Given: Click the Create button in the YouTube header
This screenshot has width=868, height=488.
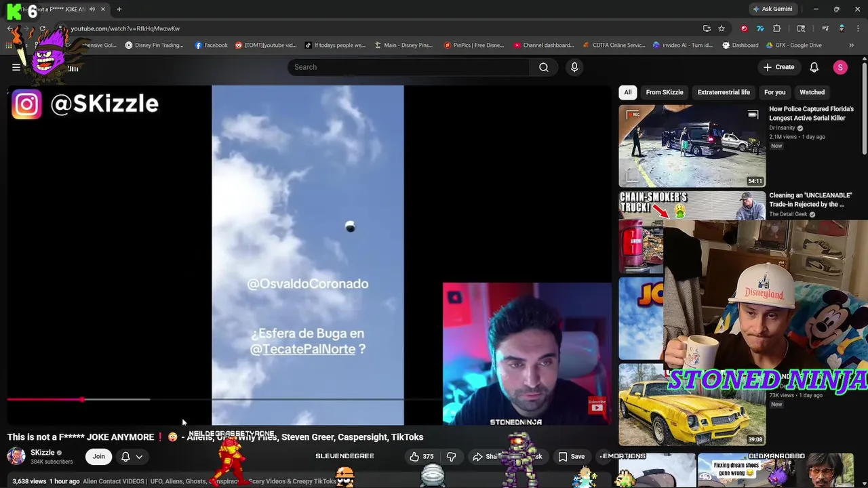Looking at the screenshot, I should (778, 67).
